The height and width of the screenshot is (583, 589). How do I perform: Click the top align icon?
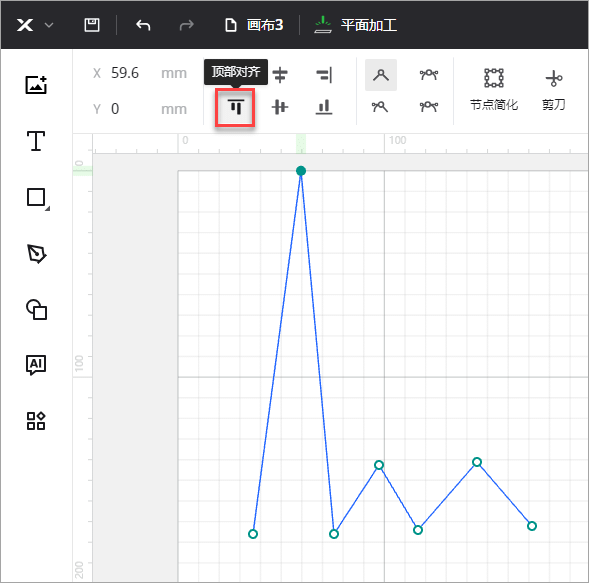coord(235,107)
